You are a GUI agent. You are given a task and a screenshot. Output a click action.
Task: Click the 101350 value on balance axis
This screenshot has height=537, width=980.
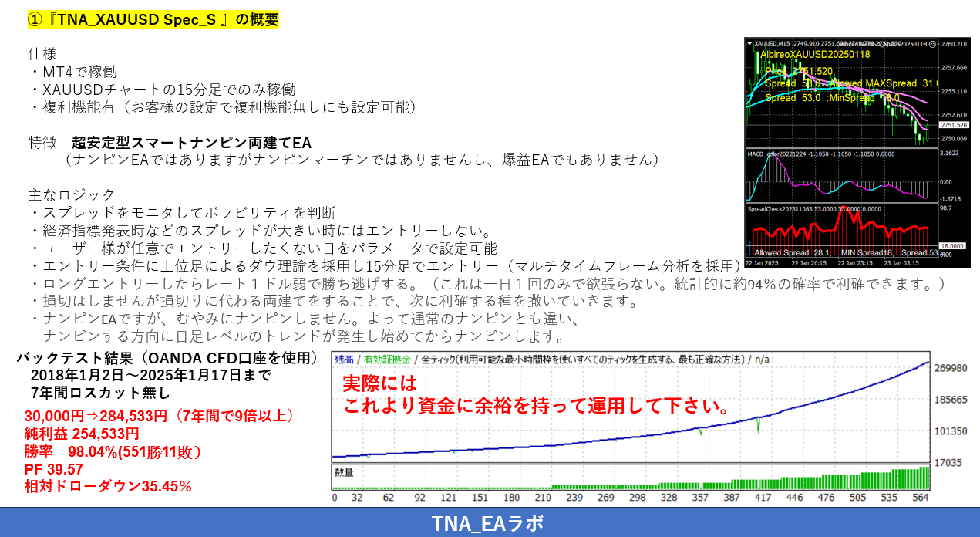(x=951, y=431)
